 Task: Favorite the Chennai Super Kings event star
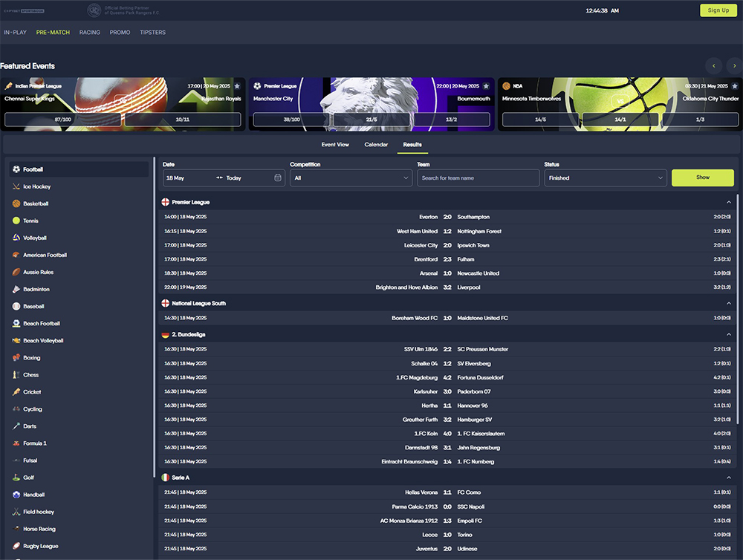pos(237,85)
